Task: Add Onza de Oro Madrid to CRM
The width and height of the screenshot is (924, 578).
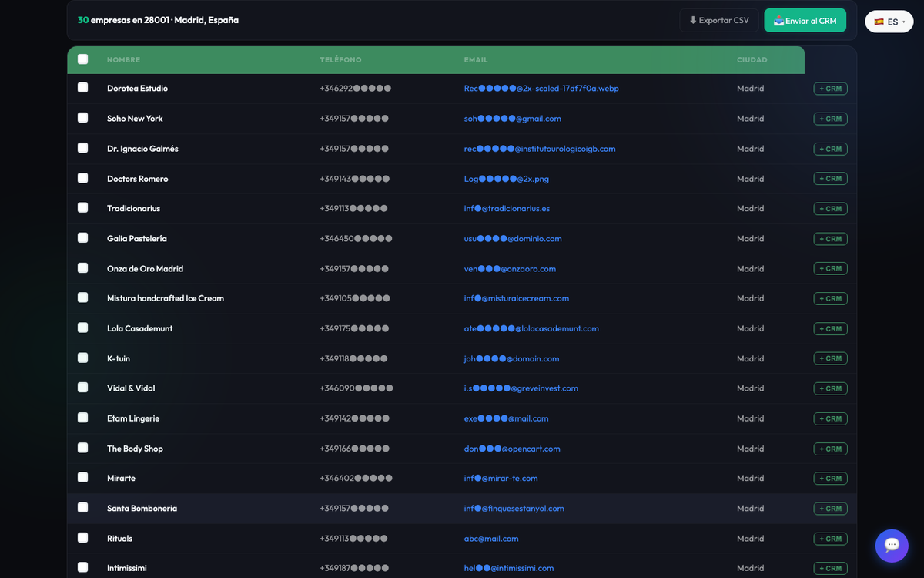Action: coord(830,269)
